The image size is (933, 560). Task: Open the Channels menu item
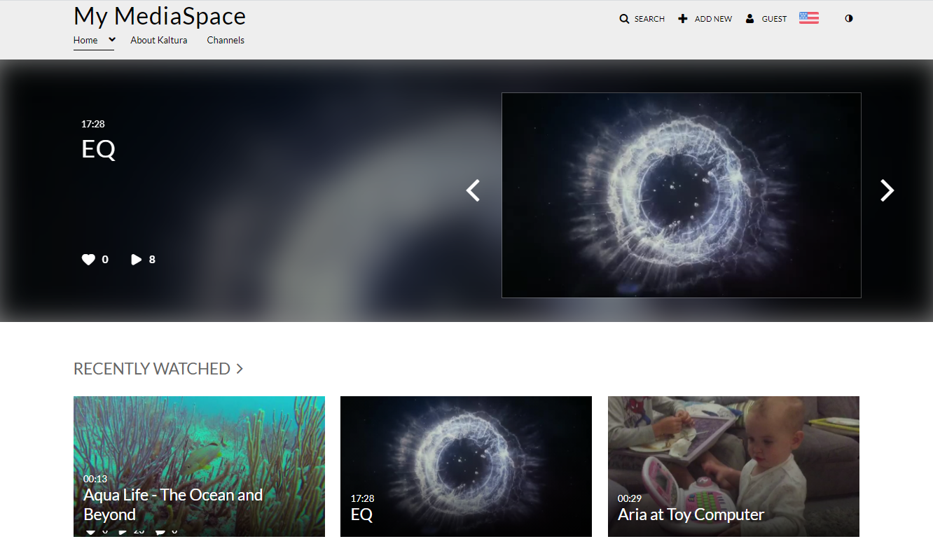(226, 40)
